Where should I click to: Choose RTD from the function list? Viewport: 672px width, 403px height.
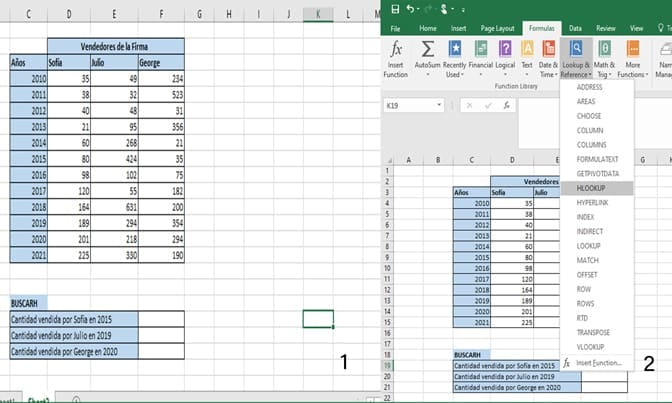597,318
